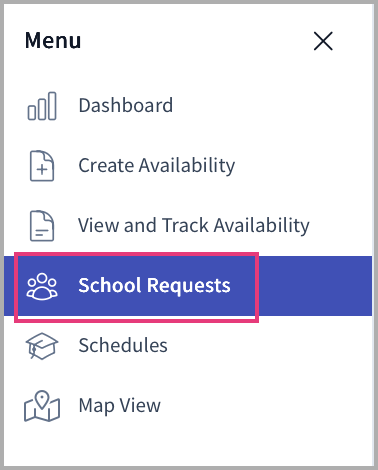Select the highlighted School Requests label

tap(154, 286)
